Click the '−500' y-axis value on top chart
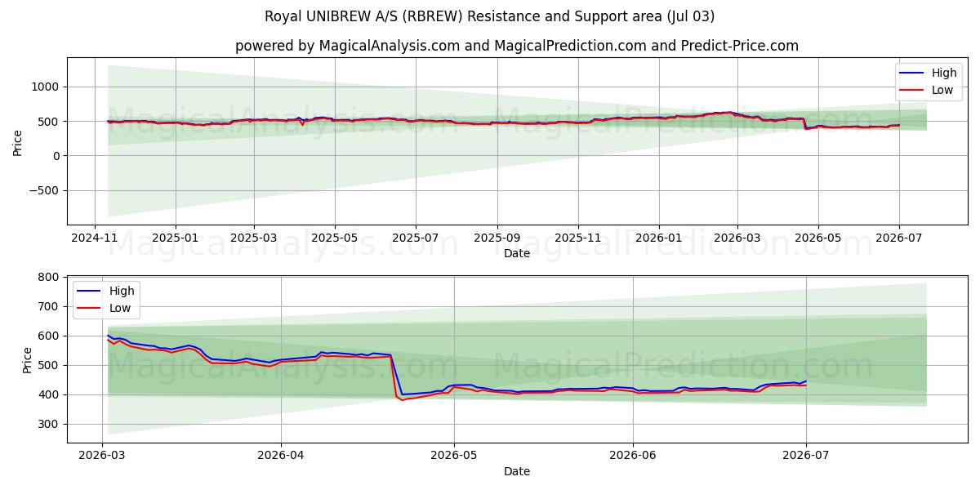 tap(45, 190)
